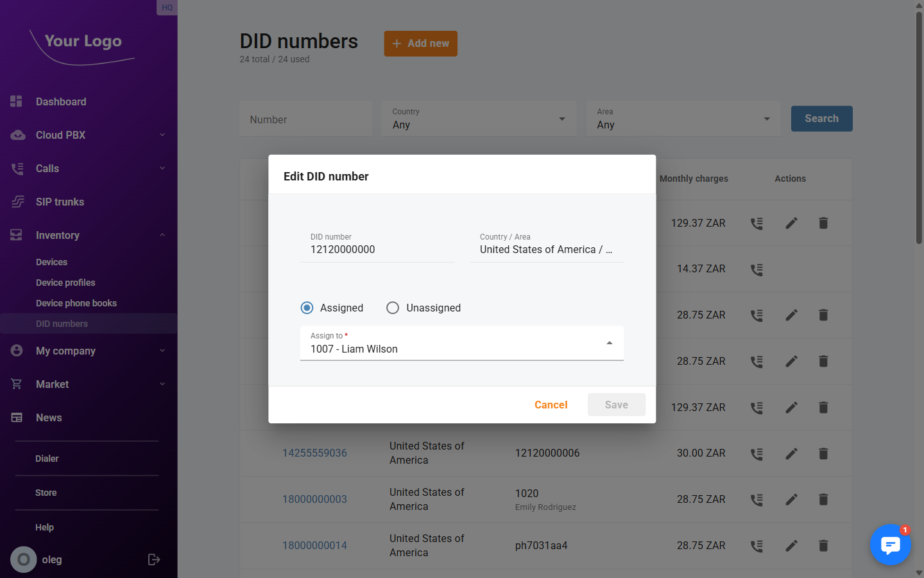
Task: Click the Search button
Action: click(821, 119)
